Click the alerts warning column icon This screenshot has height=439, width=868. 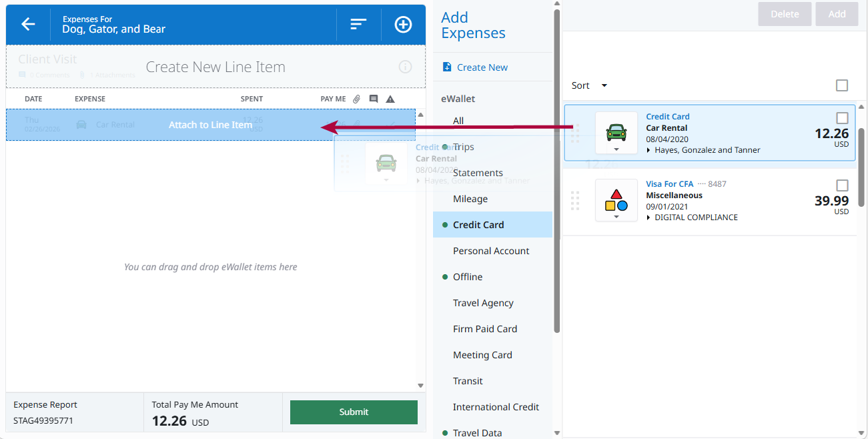390,98
